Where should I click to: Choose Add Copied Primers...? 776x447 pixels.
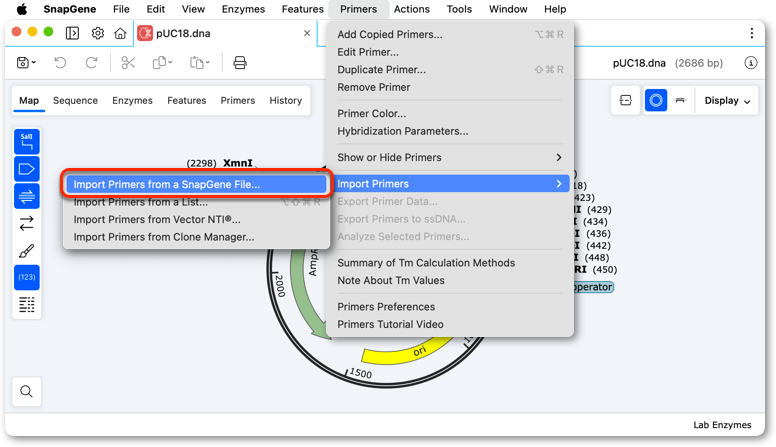coord(450,34)
